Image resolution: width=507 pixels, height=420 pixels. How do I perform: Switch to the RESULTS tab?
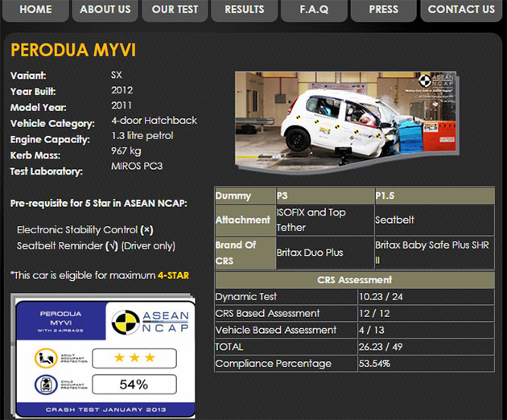point(244,10)
